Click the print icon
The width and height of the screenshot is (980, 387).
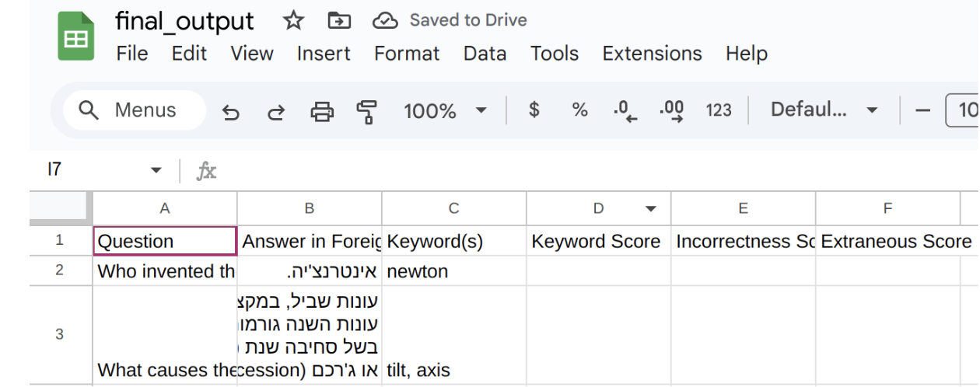click(x=322, y=111)
